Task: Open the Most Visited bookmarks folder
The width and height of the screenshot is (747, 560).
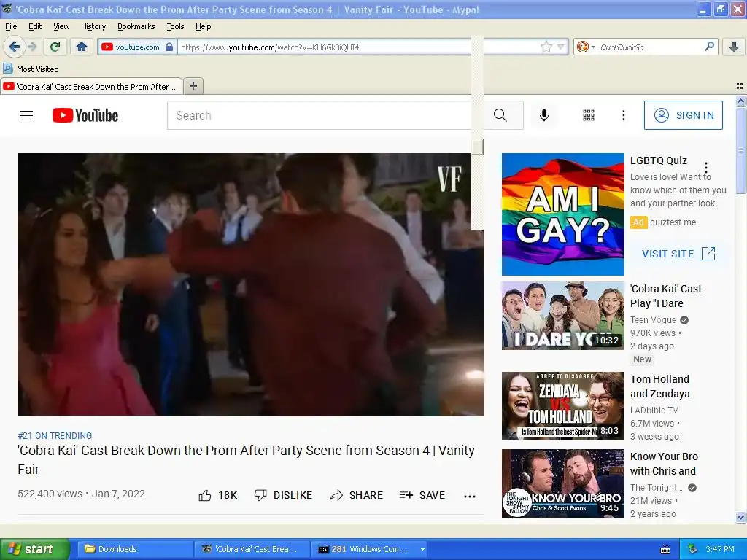Action: (31, 69)
